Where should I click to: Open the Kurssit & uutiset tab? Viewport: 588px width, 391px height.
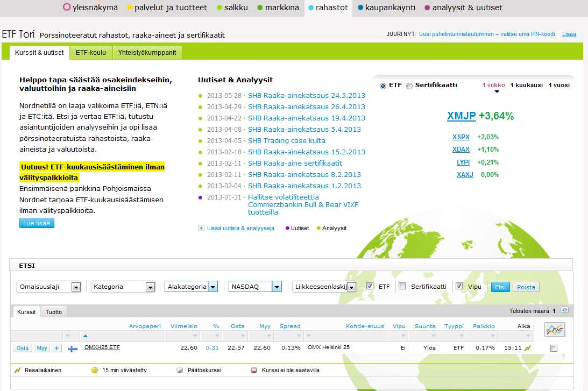[39, 53]
